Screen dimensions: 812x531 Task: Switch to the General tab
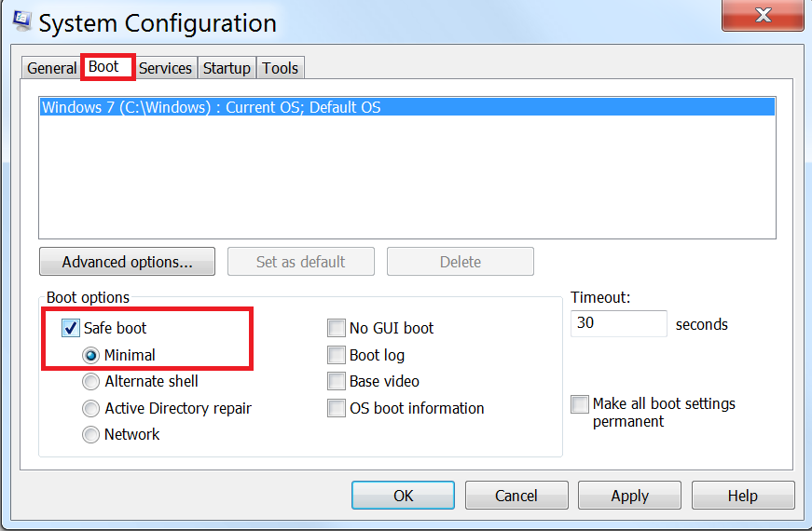(51, 68)
